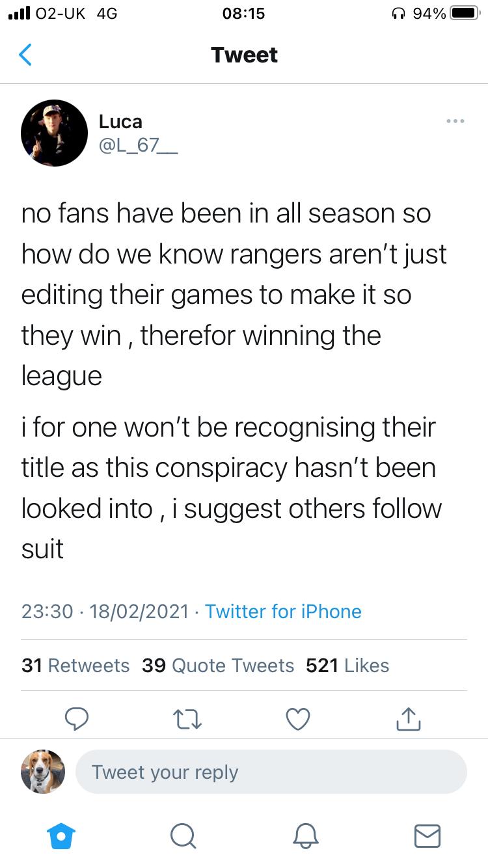Go back using the blue arrow
This screenshot has height=868, width=488.
tap(25, 55)
